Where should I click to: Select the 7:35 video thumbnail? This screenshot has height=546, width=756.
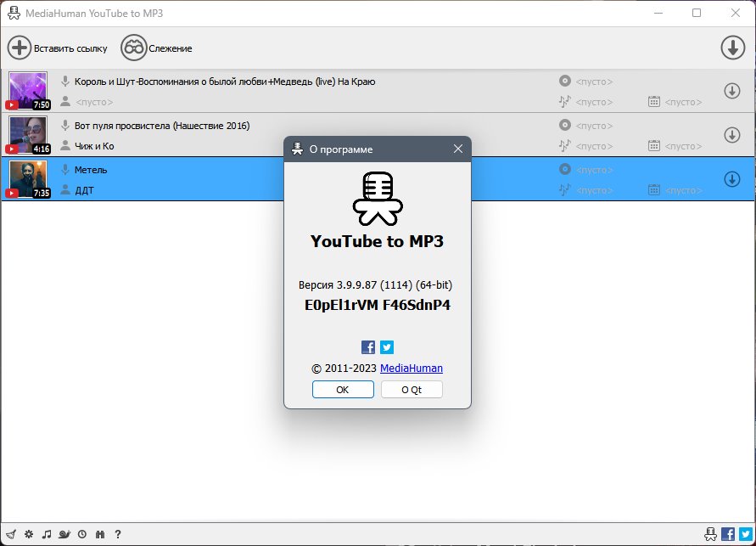pos(29,179)
